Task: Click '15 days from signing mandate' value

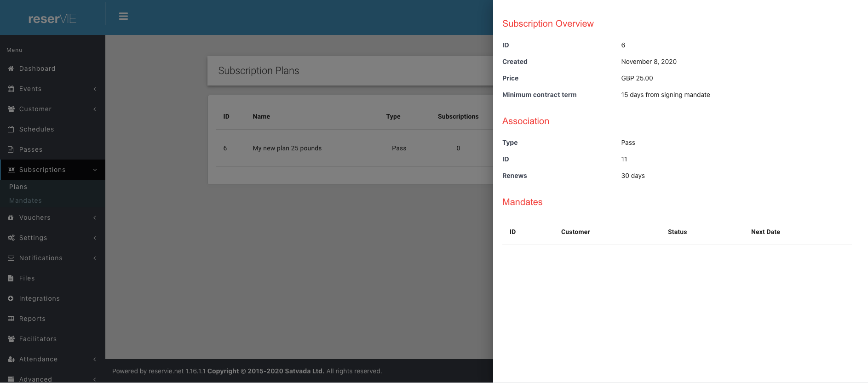Action: coord(666,95)
